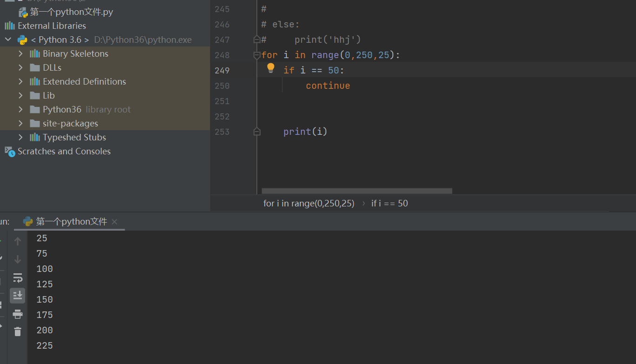Click output value 100 in console
The height and width of the screenshot is (364, 636).
pos(45,269)
